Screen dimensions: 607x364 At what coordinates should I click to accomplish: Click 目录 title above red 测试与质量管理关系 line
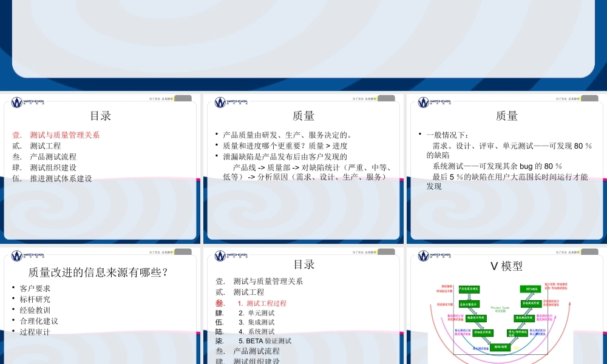[100, 116]
